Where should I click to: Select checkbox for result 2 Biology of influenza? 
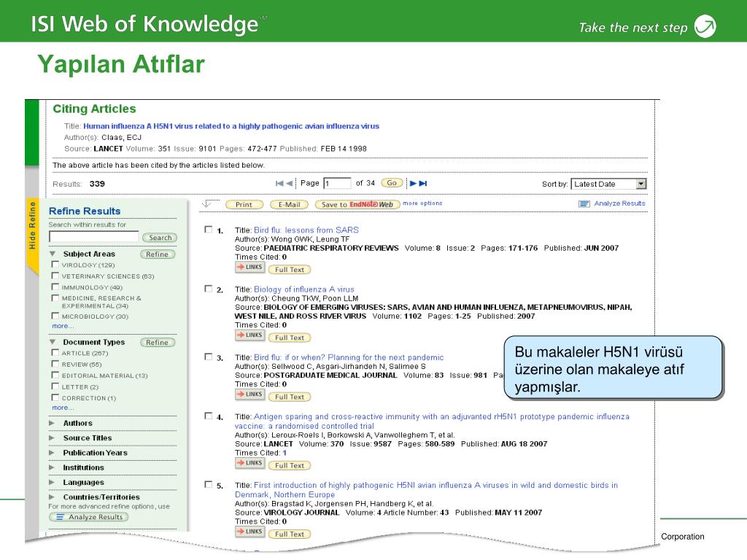pos(208,289)
